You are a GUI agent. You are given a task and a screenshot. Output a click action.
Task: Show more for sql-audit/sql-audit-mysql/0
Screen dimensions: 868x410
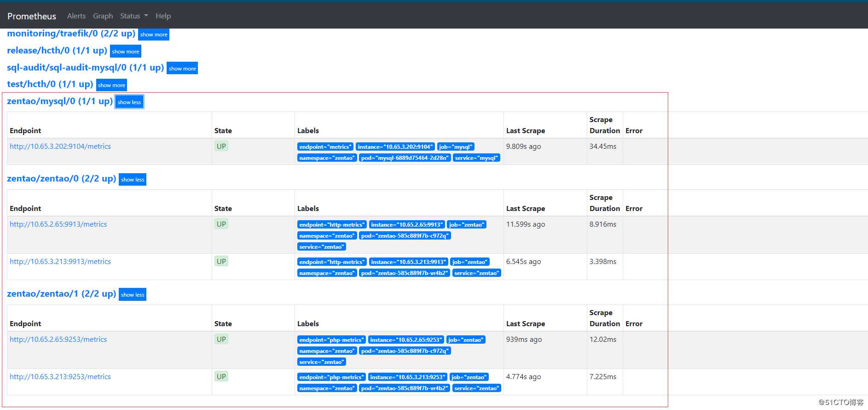182,68
